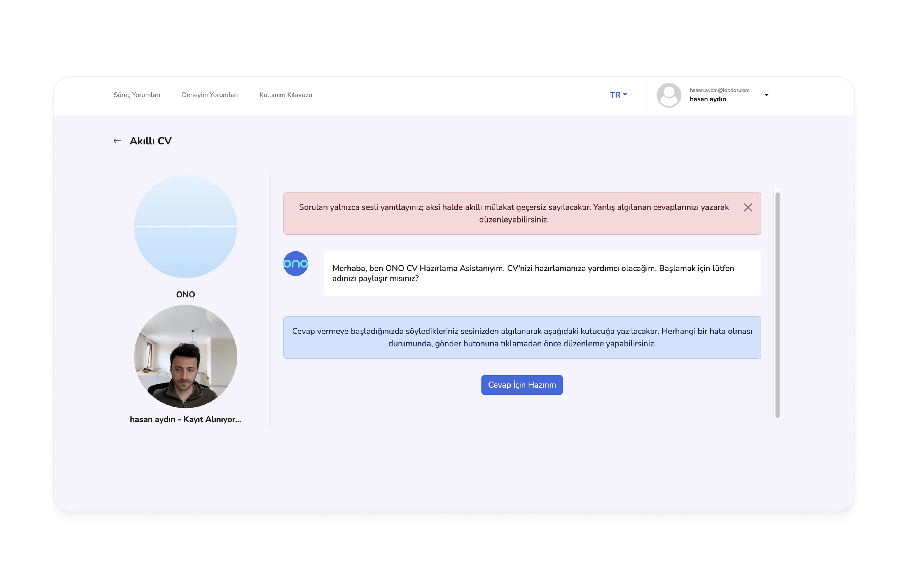Click the ONO assistant greeting message bubble
The width and height of the screenshot is (907, 588).
tap(542, 273)
